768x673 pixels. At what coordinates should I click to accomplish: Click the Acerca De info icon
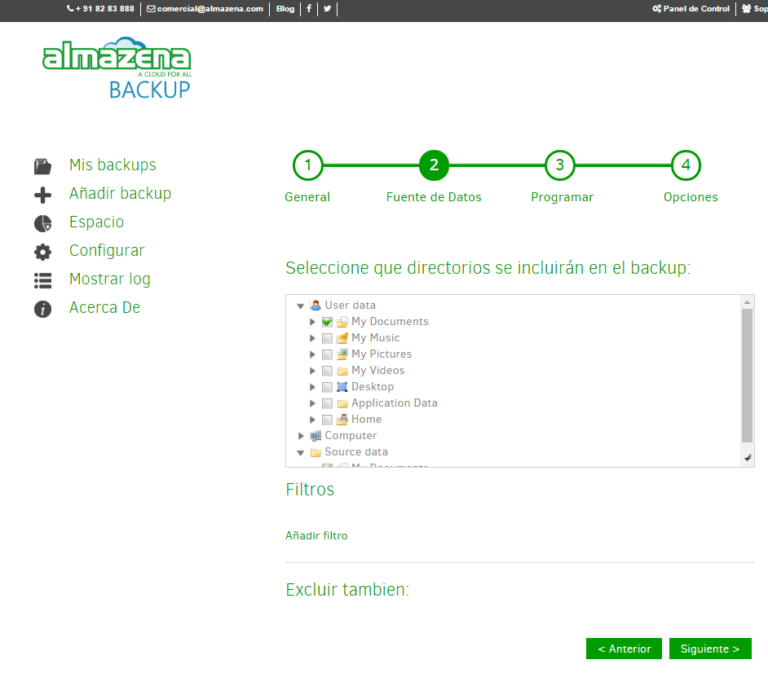[x=42, y=309]
